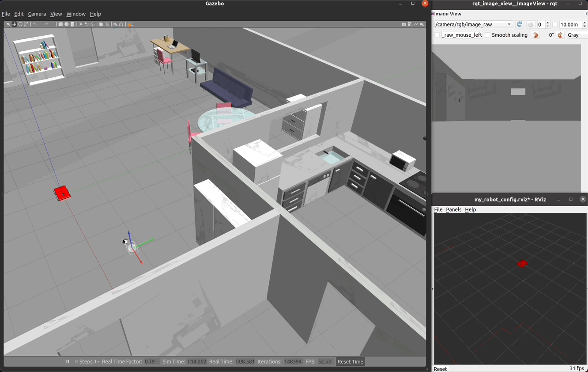Click the log data recording icon

coord(410,24)
